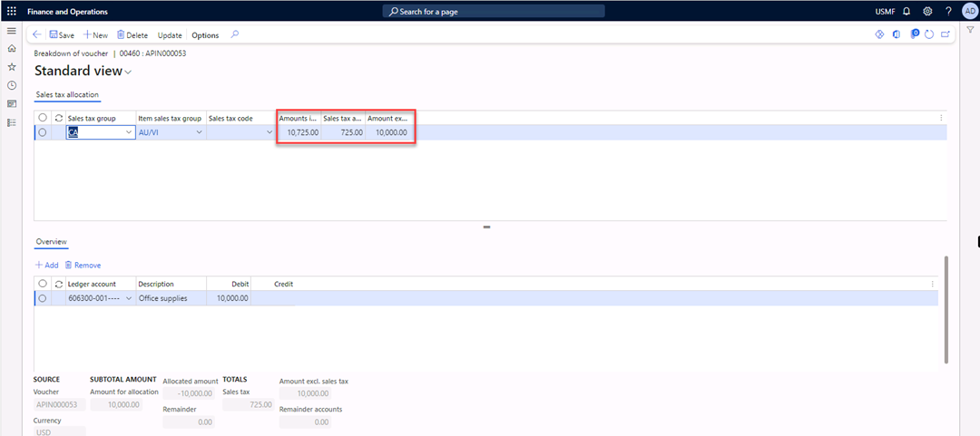Open the Options menu
This screenshot has width=980, height=436.
click(205, 35)
